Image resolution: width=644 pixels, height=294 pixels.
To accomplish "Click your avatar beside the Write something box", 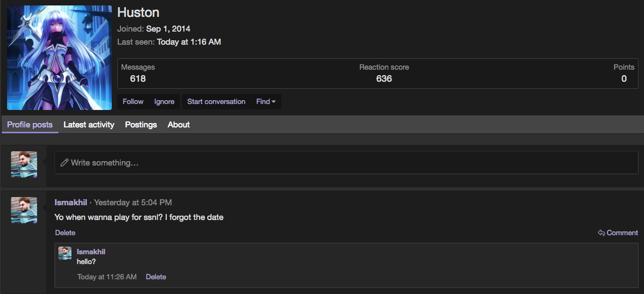I will pos(24,164).
